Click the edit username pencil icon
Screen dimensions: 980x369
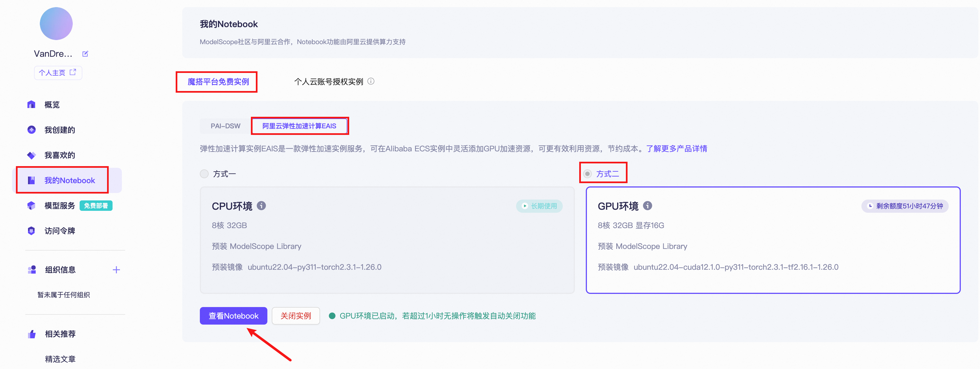[85, 53]
